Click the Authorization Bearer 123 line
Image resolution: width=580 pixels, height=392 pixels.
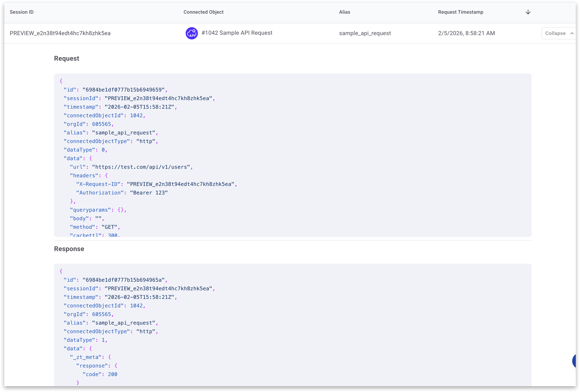click(x=122, y=193)
